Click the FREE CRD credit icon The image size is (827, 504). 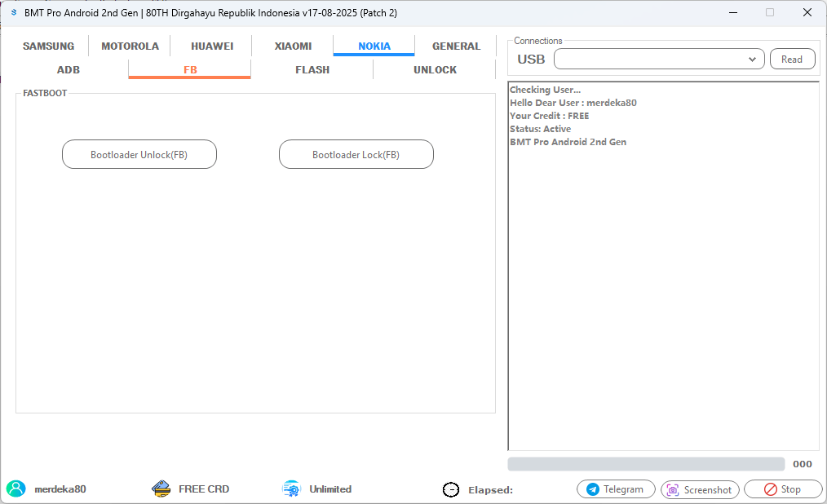coord(160,489)
